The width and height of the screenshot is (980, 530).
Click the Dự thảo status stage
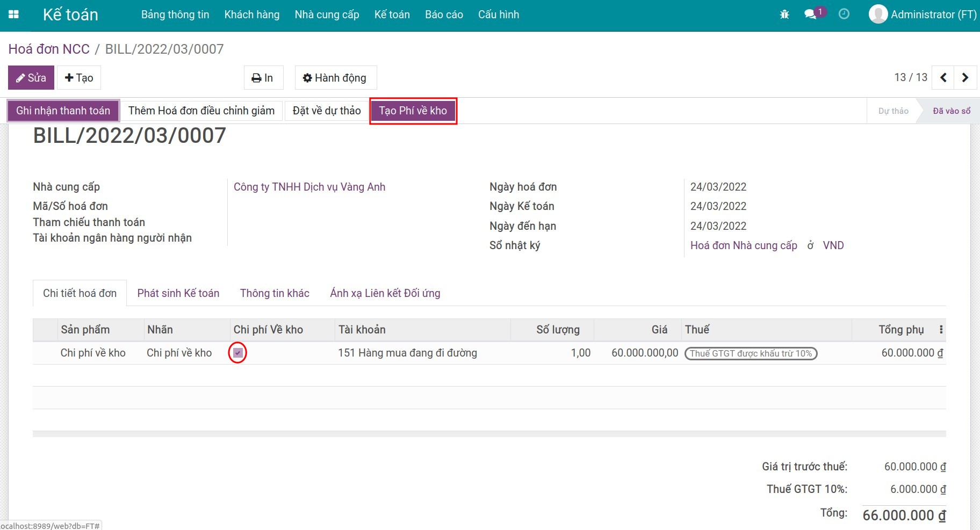pos(893,111)
